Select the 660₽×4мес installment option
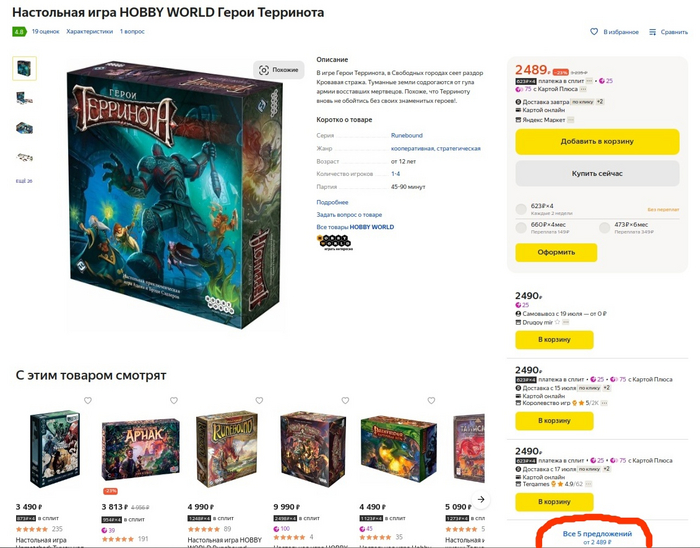 pyautogui.click(x=521, y=228)
